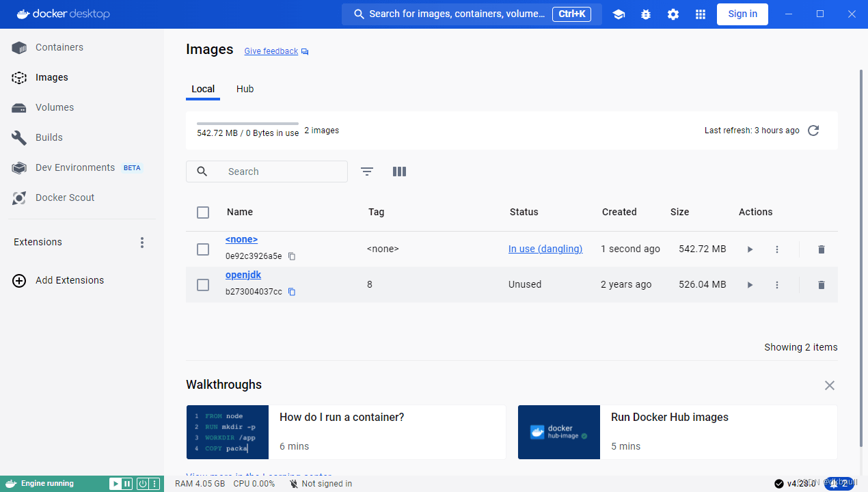Image resolution: width=868 pixels, height=492 pixels.
Task: Open more actions for <none> image
Action: point(777,249)
